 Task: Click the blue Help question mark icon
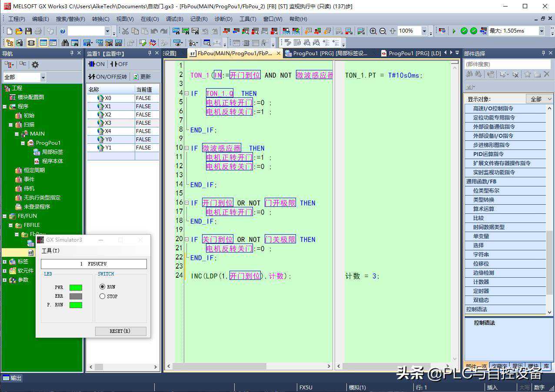(x=63, y=31)
